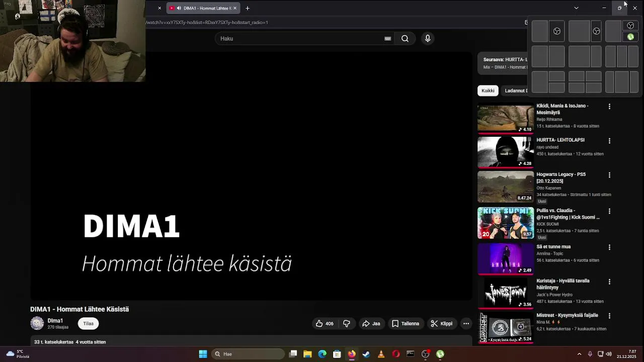Open video title HURTTA- LEHTOLAPSI

(x=560, y=140)
